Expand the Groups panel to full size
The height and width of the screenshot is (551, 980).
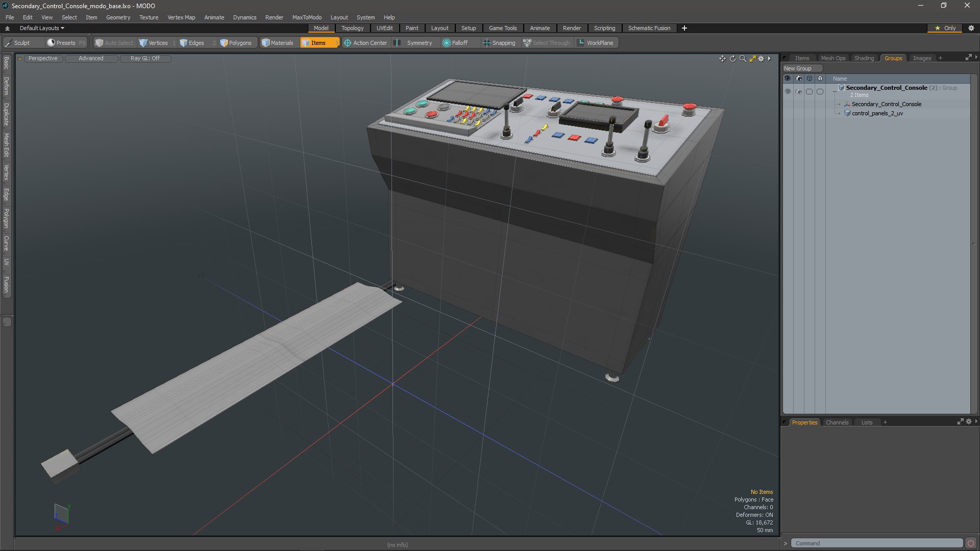(968, 58)
